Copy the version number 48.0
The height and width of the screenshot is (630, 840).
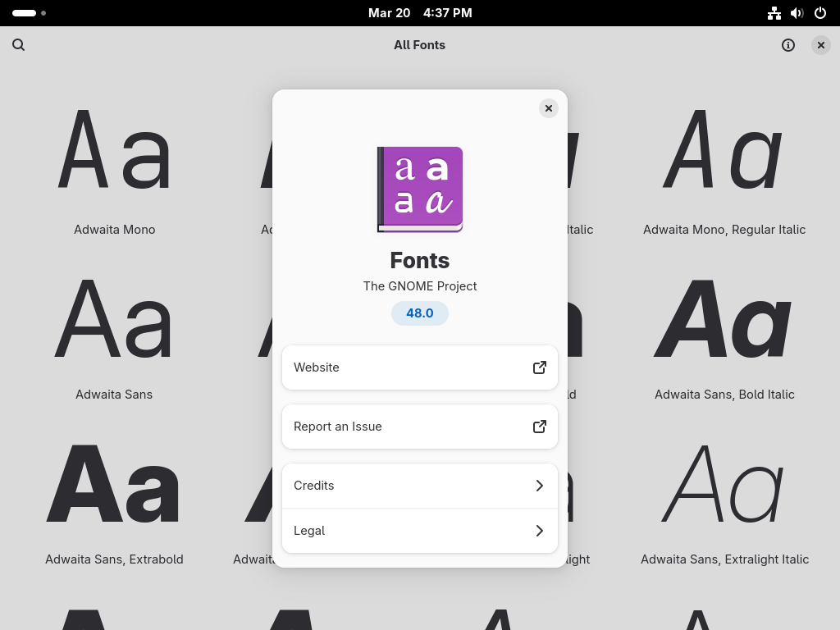point(420,313)
